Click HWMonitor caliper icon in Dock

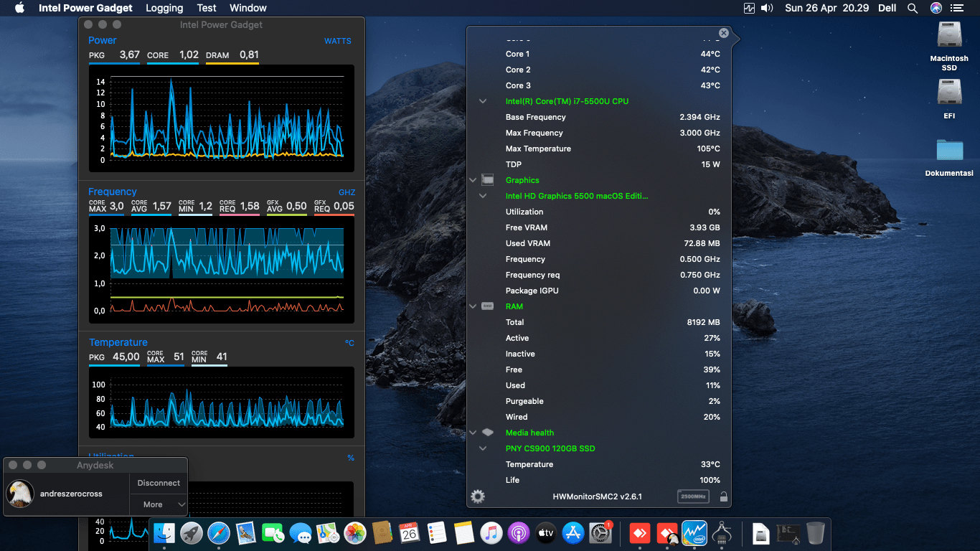pyautogui.click(x=722, y=532)
